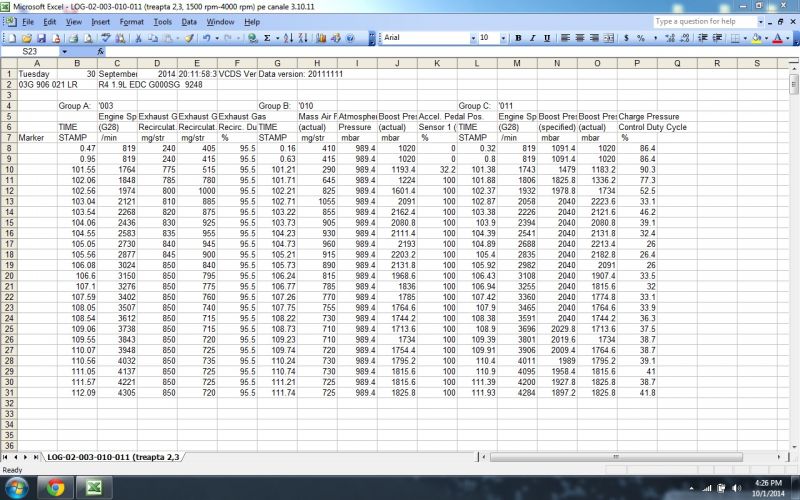Open the Chart Wizard icon
The image size is (800, 500).
(320, 38)
